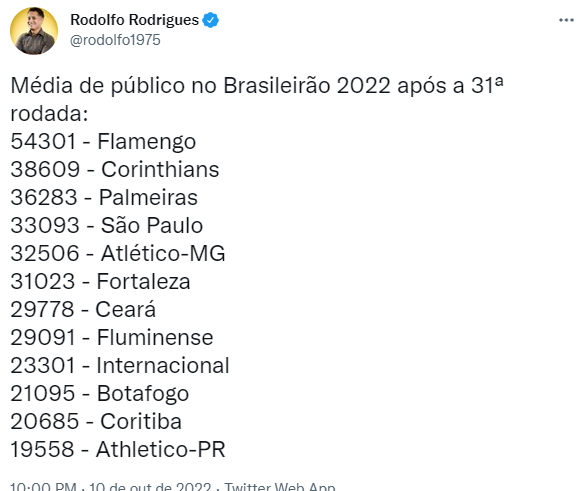Select the 29091 - Fluminense line
This screenshot has width=588, height=491.
(x=112, y=338)
